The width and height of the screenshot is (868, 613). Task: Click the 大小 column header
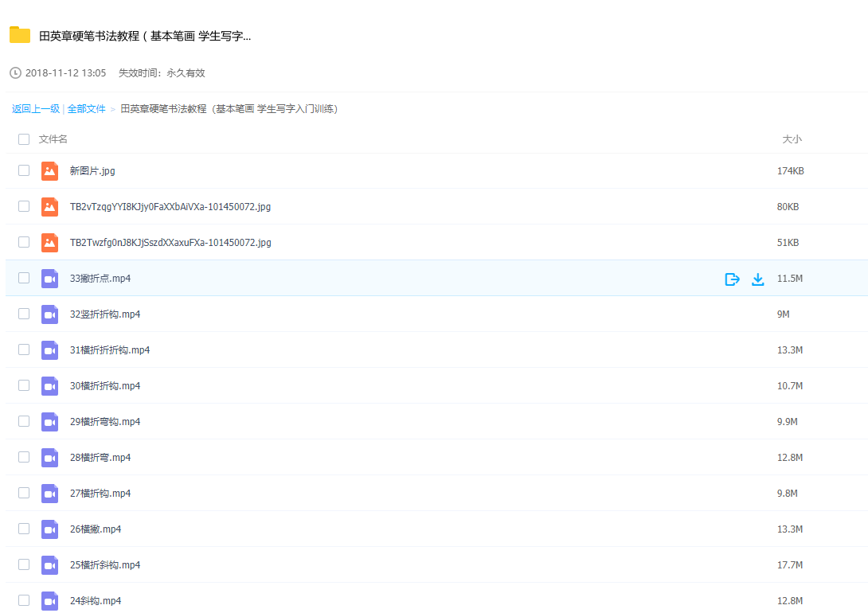tap(792, 139)
